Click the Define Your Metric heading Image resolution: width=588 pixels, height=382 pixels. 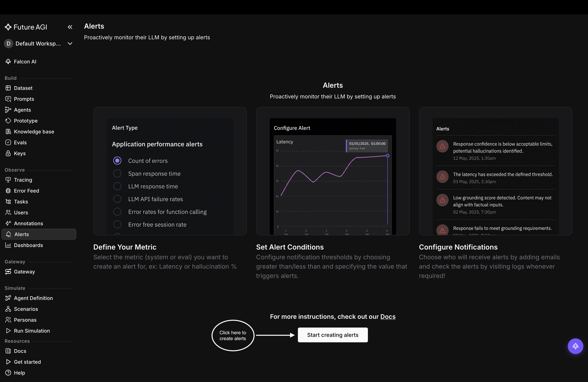[125, 247]
